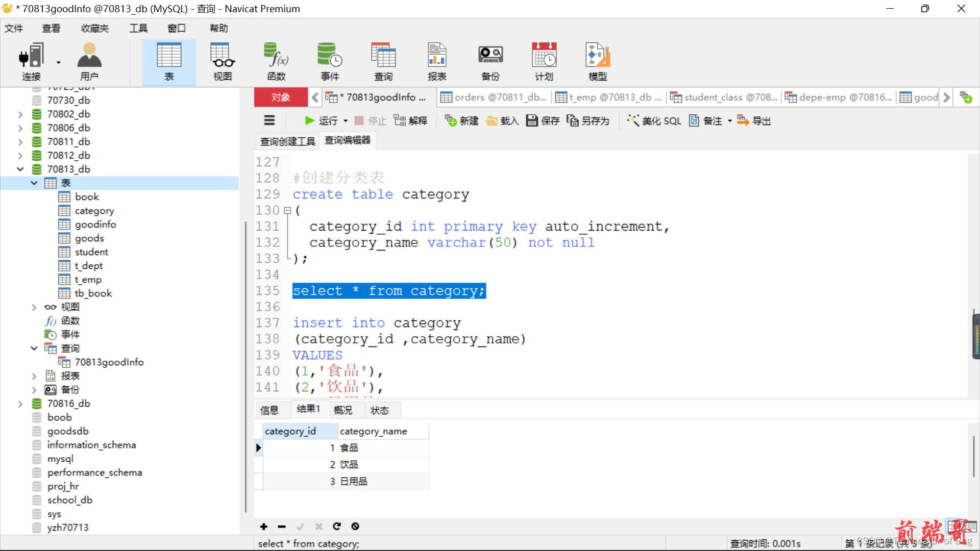Export results with 导出

pyautogui.click(x=754, y=120)
